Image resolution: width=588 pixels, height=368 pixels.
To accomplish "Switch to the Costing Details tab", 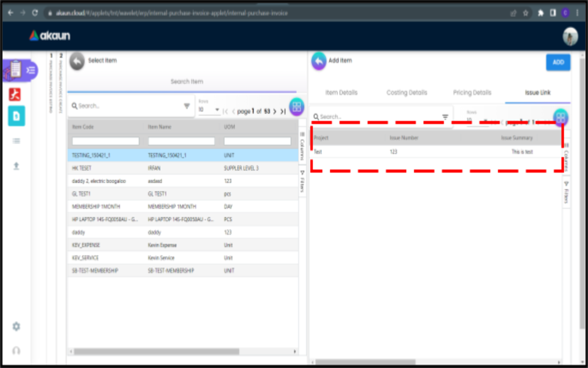I will 407,93.
